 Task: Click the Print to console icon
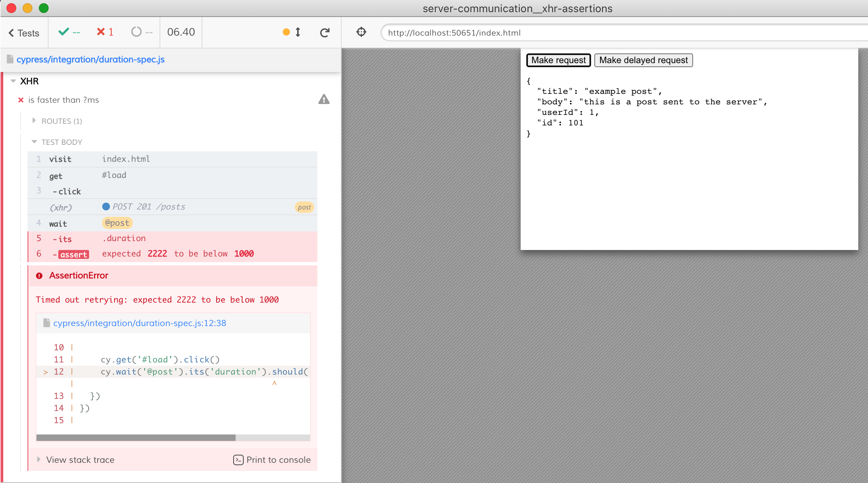click(x=238, y=460)
